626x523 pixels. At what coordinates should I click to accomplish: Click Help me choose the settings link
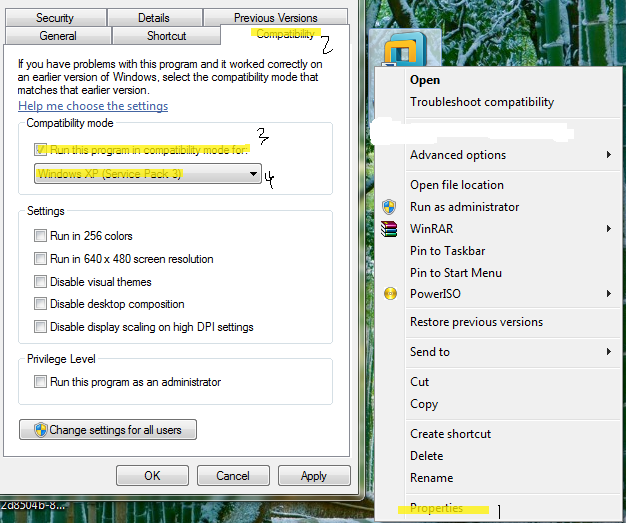coord(93,106)
